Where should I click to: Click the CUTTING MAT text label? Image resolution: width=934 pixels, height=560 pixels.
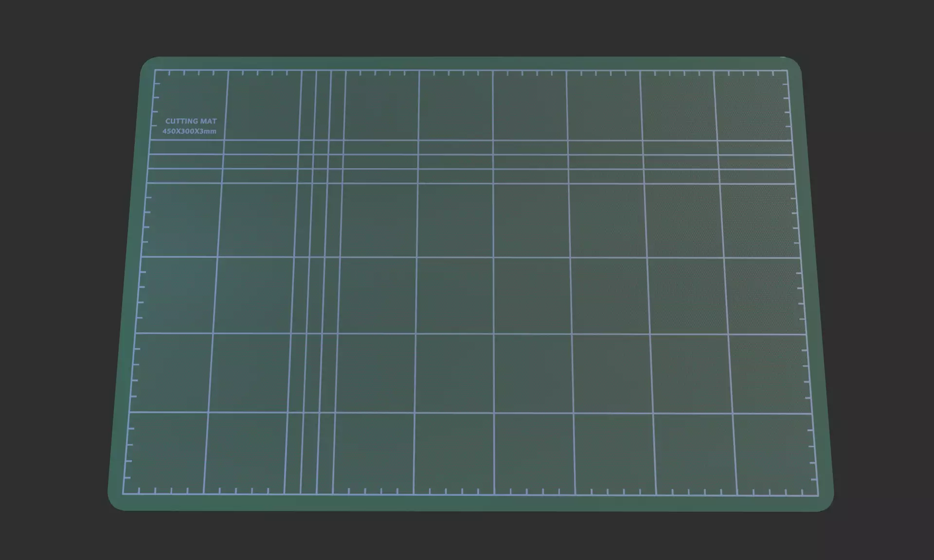(x=191, y=121)
